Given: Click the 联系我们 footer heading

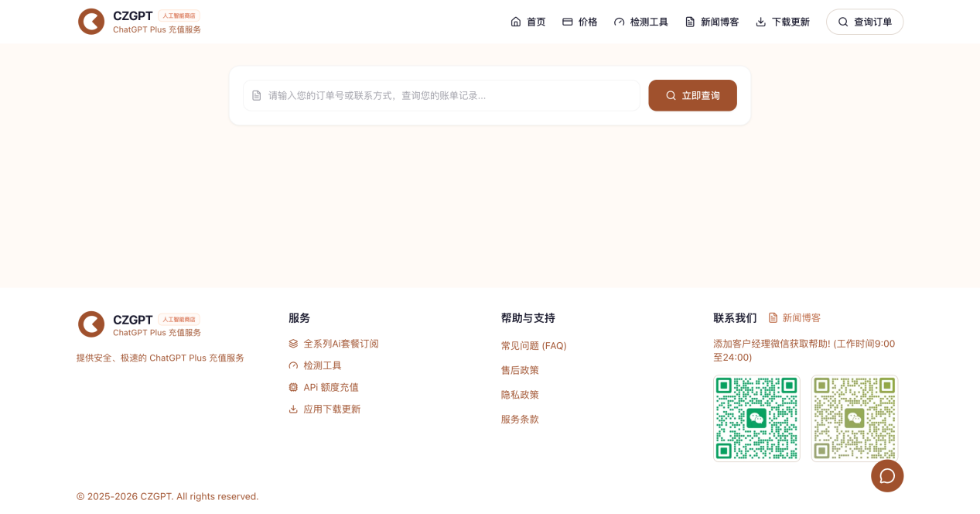Looking at the screenshot, I should coord(735,317).
